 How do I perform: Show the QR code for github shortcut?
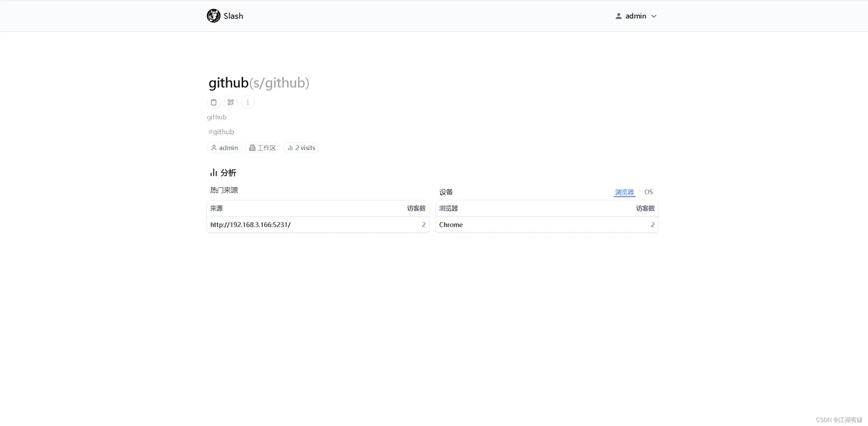[x=231, y=102]
